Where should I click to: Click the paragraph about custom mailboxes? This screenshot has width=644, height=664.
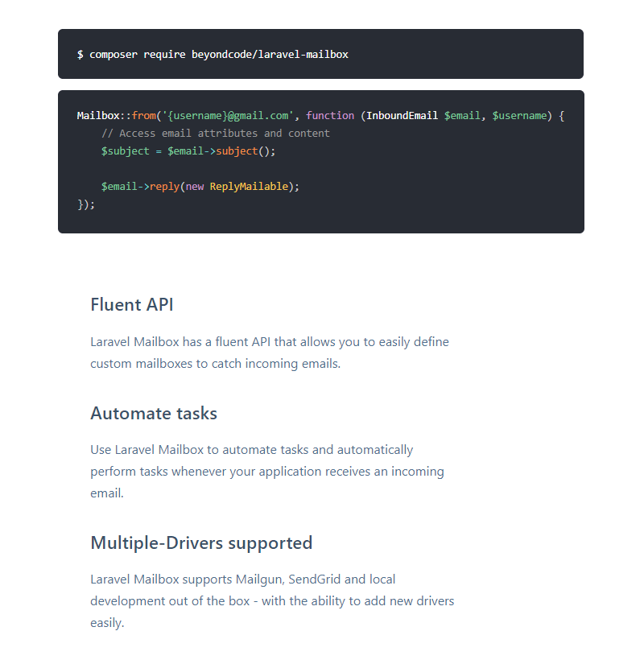(270, 353)
